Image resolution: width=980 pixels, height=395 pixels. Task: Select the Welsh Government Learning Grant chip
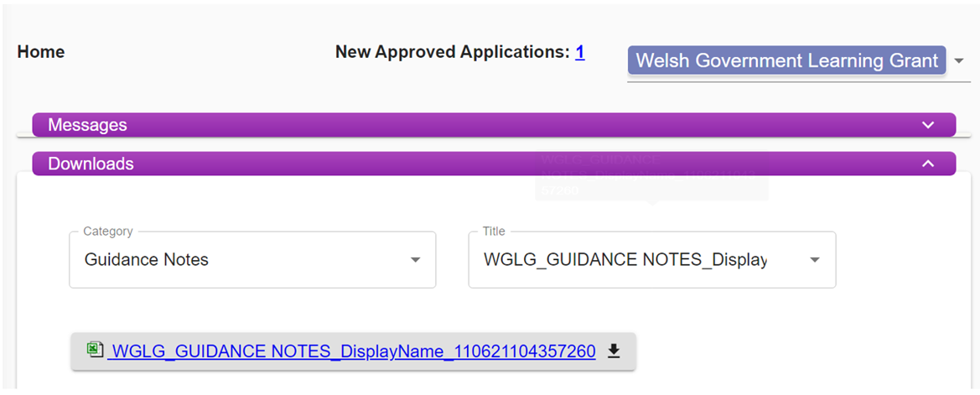(787, 60)
